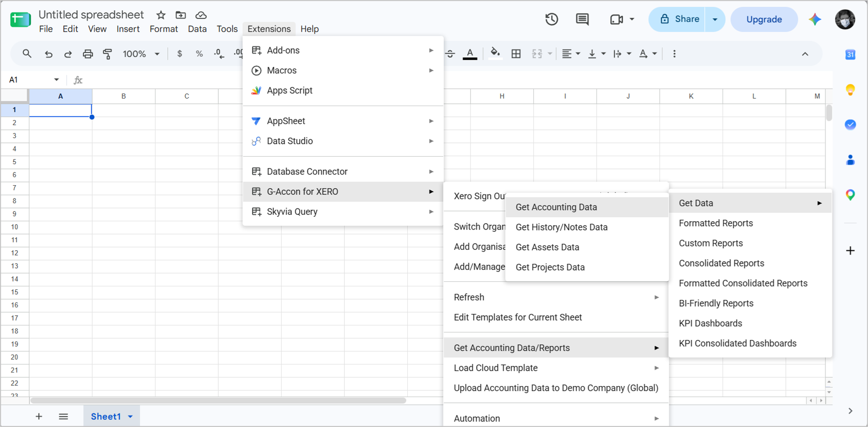Click the Upgrade button
Screen dimensions: 868x427
[764, 19]
